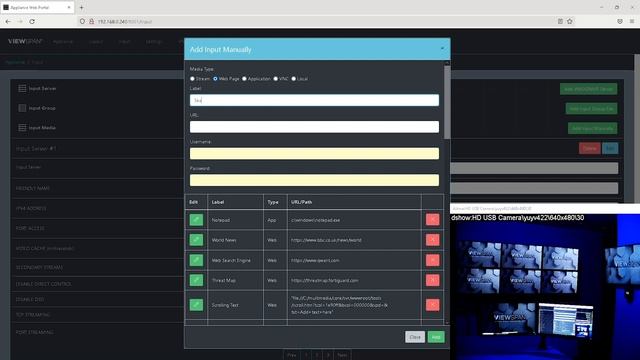The width and height of the screenshot is (640, 360).
Task: Focus the Password text field
Action: tap(314, 180)
